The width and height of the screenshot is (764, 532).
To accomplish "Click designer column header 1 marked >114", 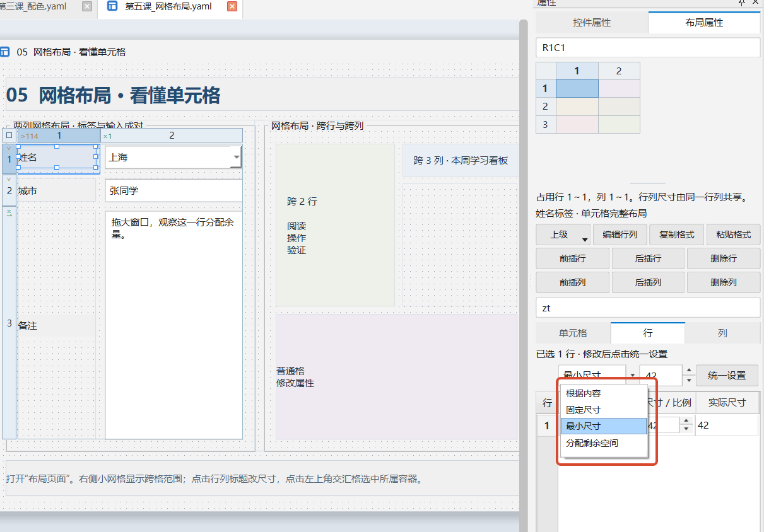I will (x=59, y=136).
